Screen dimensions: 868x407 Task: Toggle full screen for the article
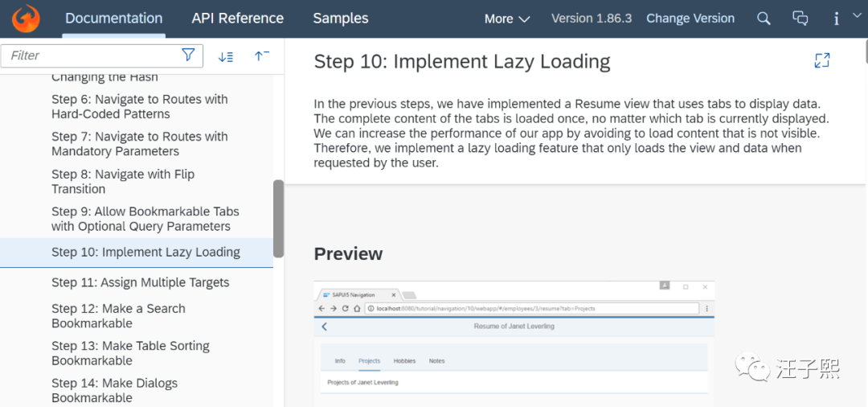[x=821, y=60]
